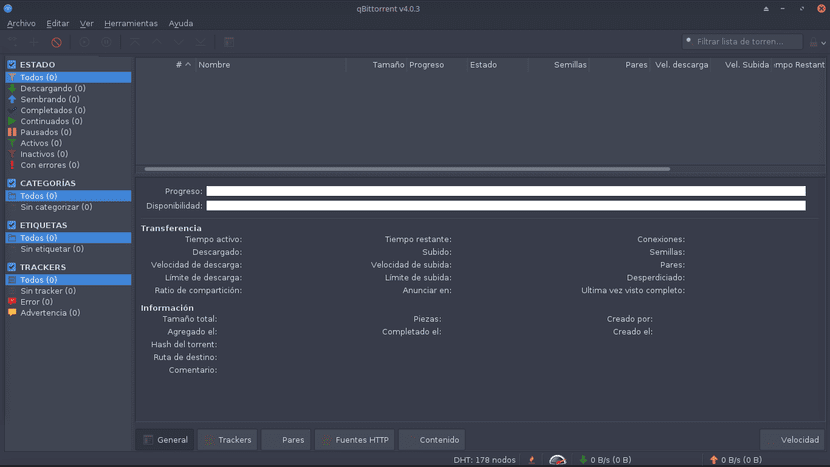Switch to the Trackers tab

[x=228, y=439]
